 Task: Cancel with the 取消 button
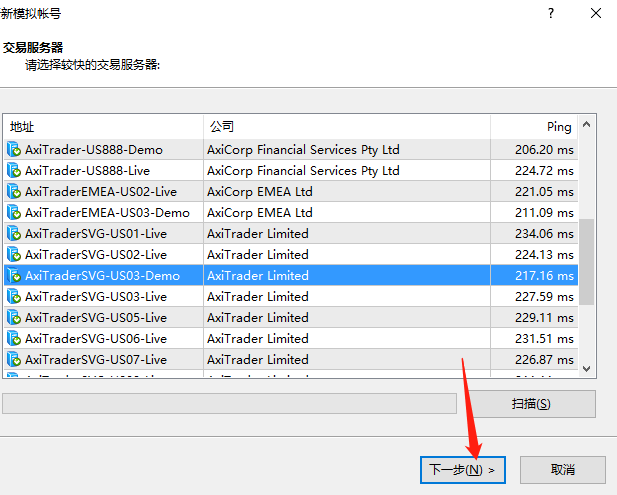point(563,470)
